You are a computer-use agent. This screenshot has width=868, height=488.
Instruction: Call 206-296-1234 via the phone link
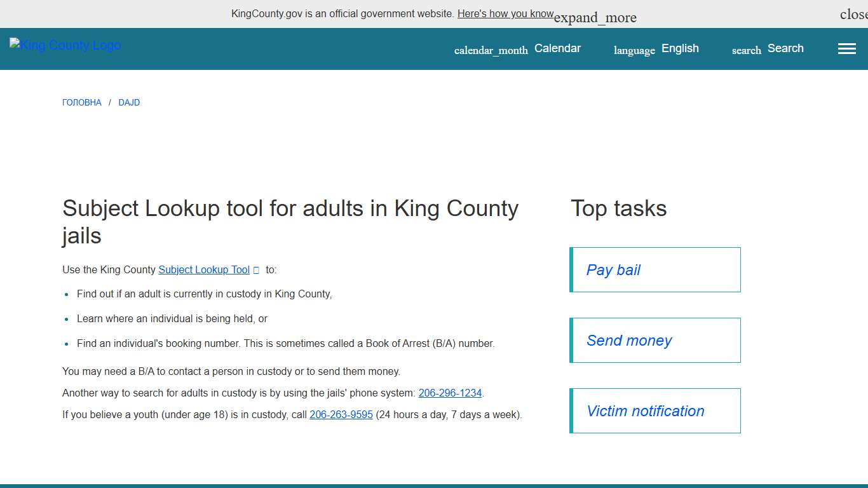tap(450, 393)
